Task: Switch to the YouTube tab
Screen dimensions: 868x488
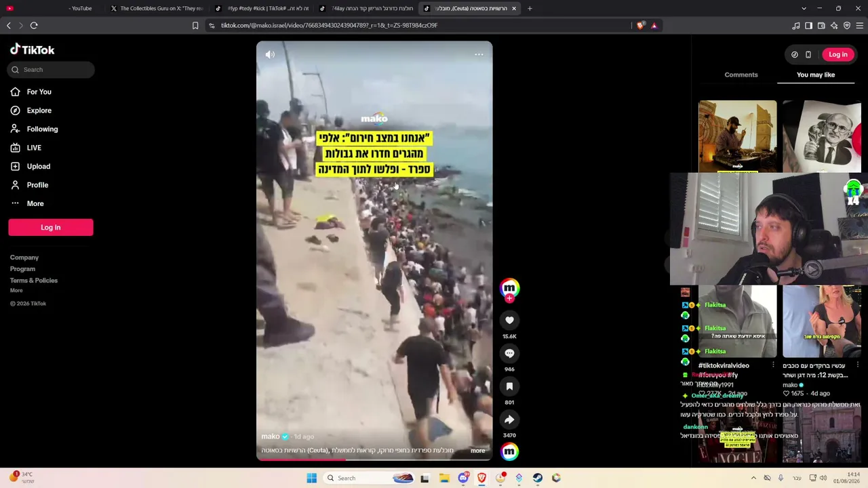Action: pos(54,8)
